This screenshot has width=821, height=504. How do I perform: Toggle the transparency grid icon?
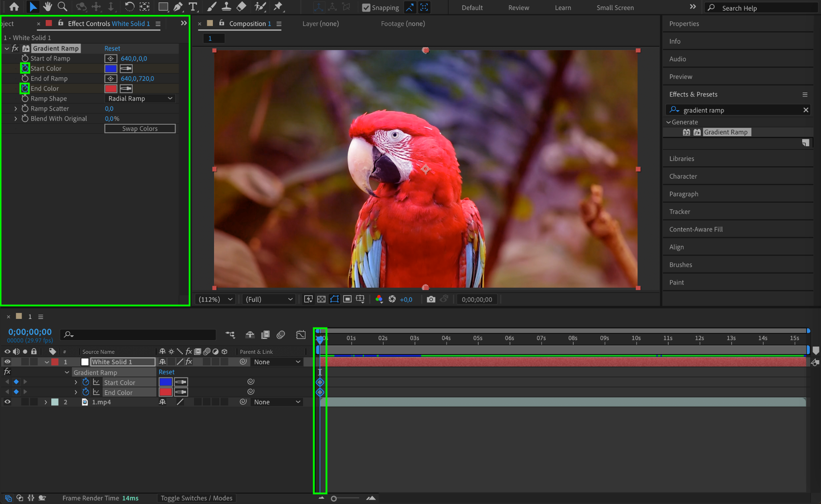(321, 299)
